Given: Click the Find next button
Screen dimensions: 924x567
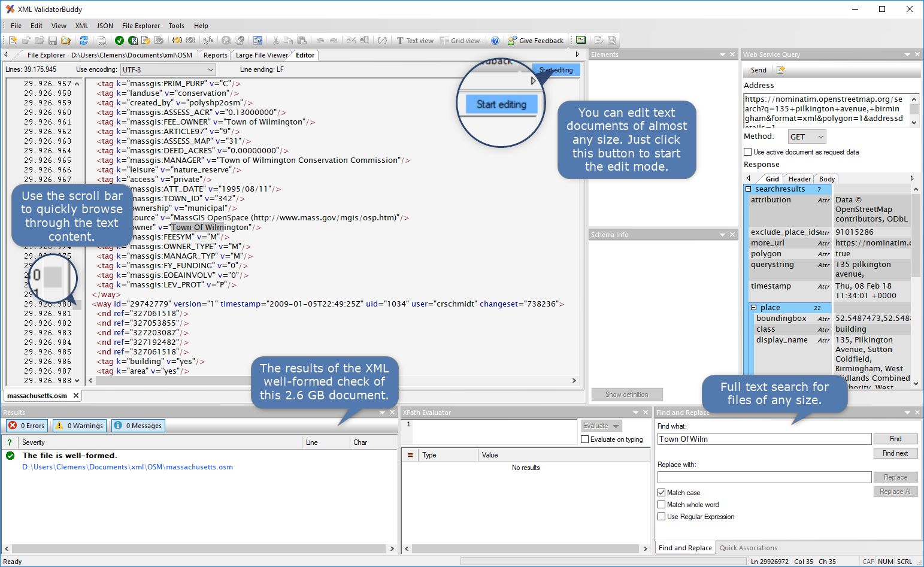Looking at the screenshot, I should point(895,453).
